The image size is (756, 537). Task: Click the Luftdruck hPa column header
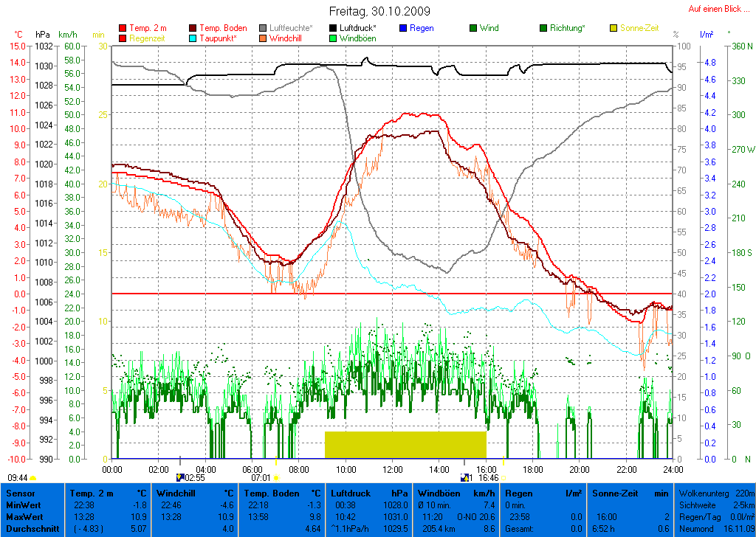point(369,493)
